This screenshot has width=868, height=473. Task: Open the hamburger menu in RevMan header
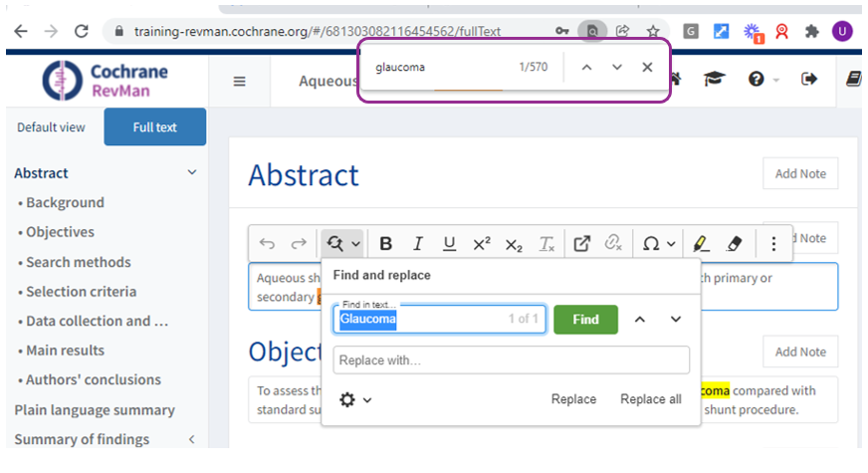pyautogui.click(x=239, y=81)
